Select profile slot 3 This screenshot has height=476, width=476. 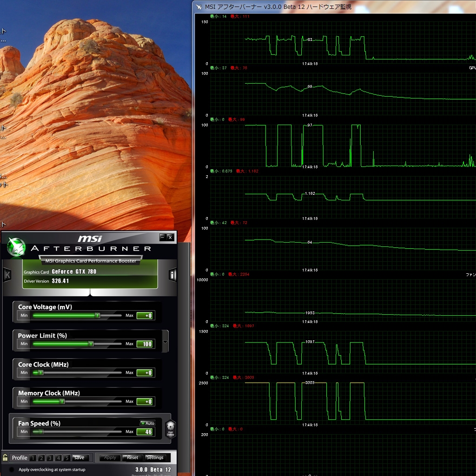50,458
